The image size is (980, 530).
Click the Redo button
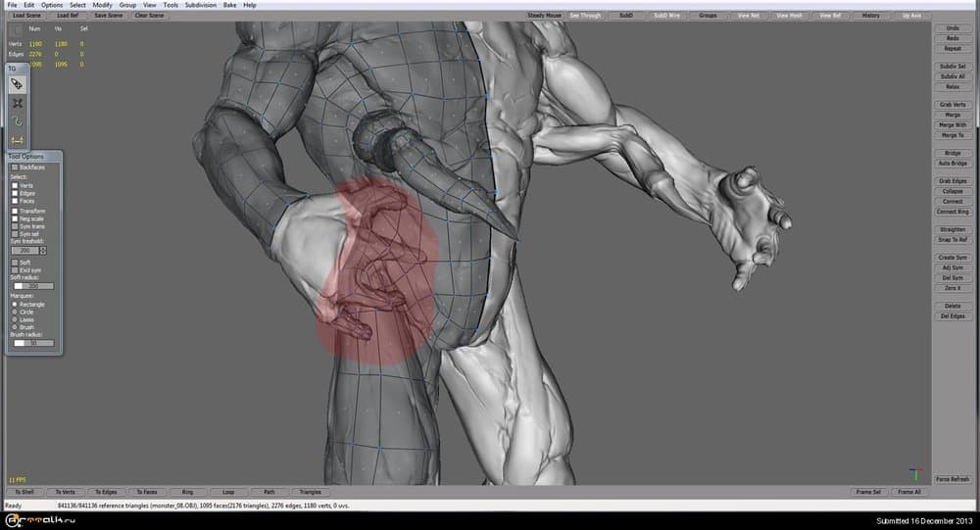point(953,38)
